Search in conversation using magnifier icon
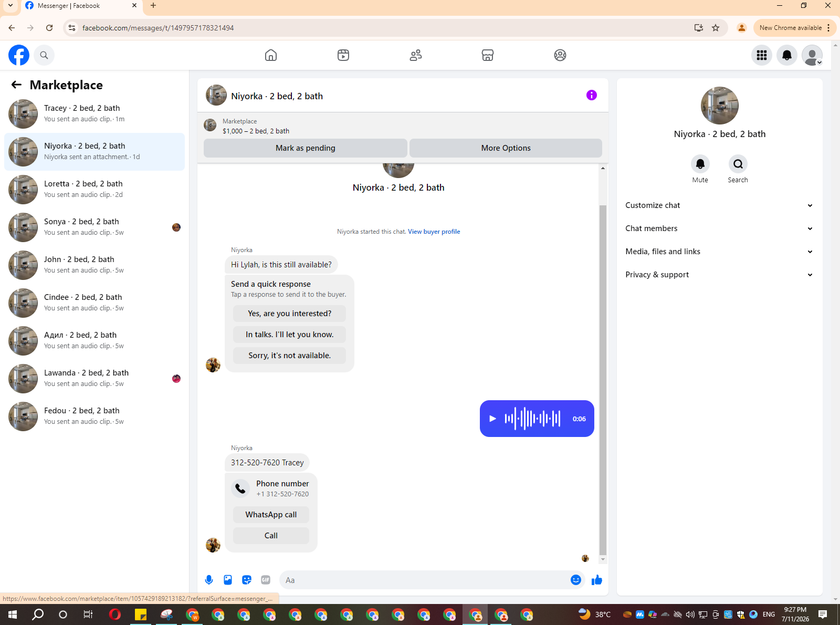This screenshot has width=840, height=625. [738, 164]
